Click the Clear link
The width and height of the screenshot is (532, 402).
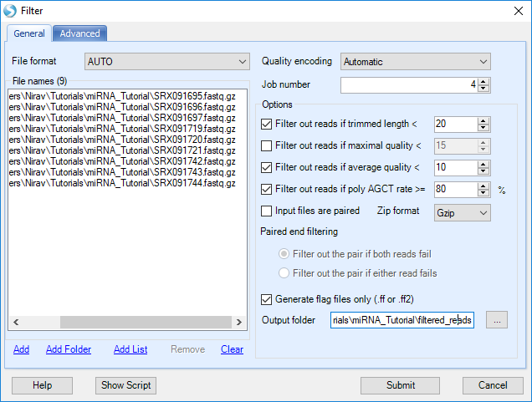tap(232, 349)
